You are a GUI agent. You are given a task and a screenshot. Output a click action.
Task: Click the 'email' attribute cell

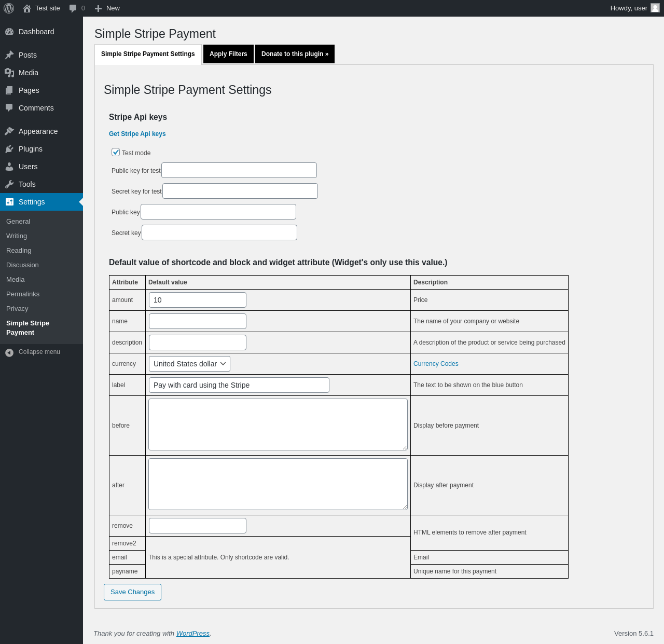coord(128,557)
